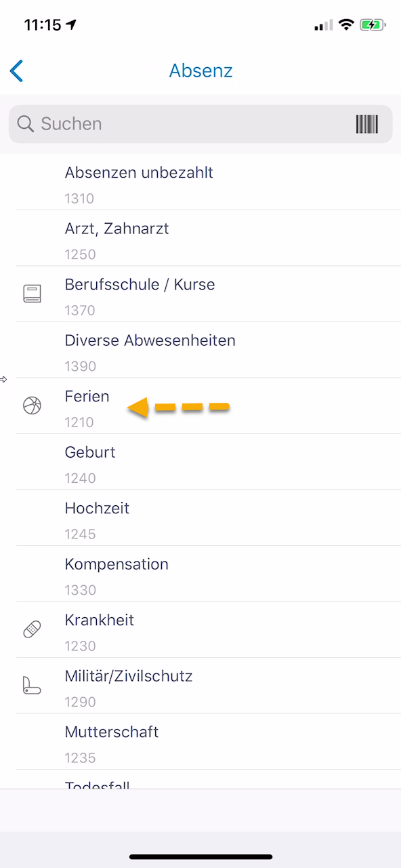Screen dimensions: 401x868
Task: Tap the pocket knife icon for Militär
Action: (x=32, y=685)
